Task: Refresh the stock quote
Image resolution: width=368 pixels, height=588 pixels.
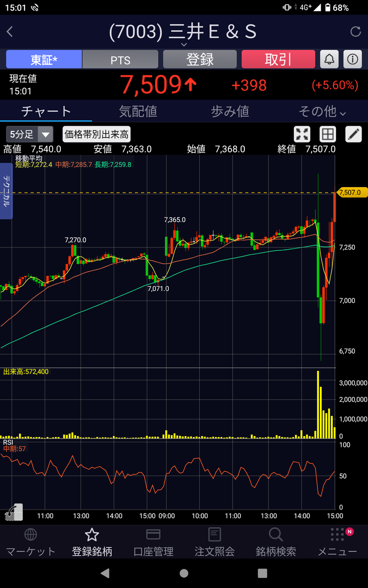Action: coord(355,32)
